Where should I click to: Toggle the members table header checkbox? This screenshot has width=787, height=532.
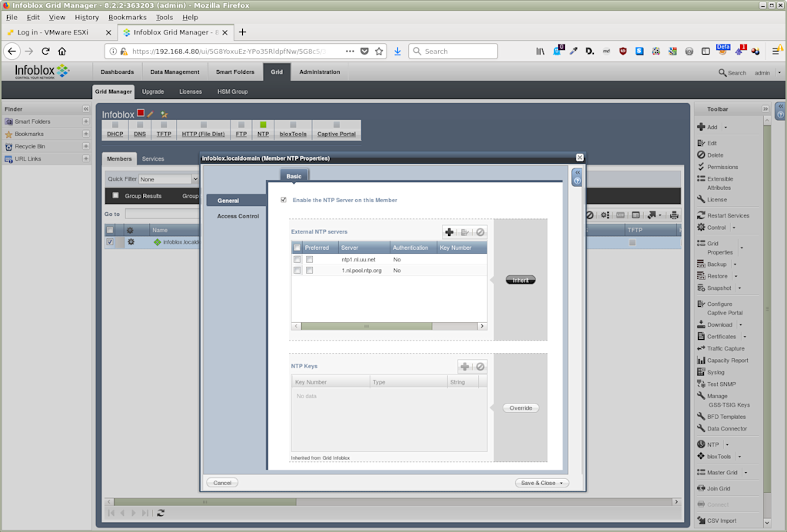pyautogui.click(x=110, y=230)
